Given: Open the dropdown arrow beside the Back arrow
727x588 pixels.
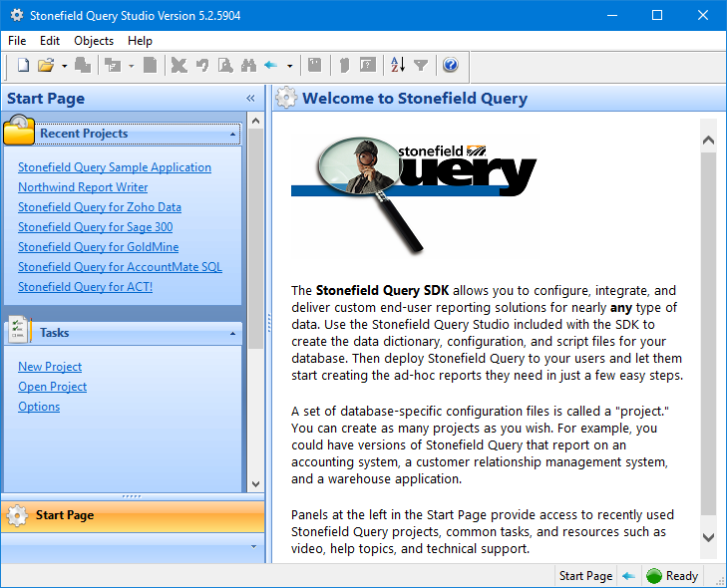Looking at the screenshot, I should pos(289,67).
